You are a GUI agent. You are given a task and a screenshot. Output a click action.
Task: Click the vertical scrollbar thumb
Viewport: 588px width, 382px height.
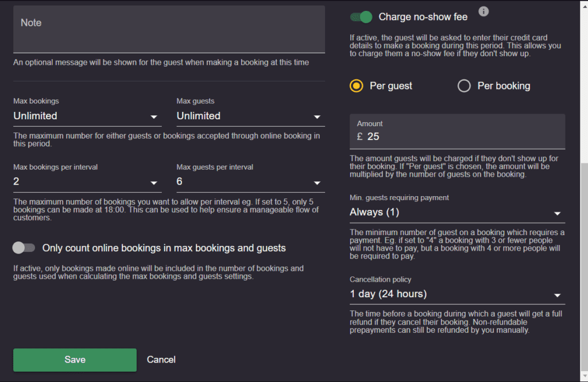tap(584, 268)
